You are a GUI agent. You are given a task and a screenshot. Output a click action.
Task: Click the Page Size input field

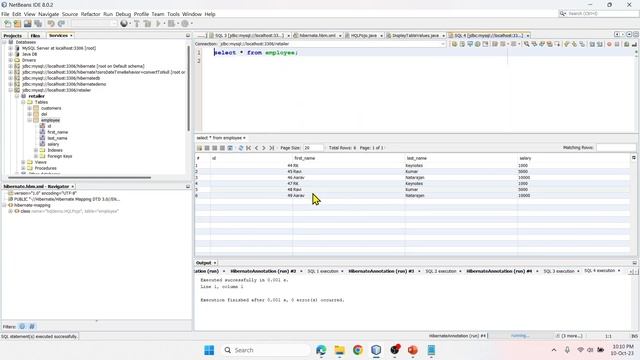pos(313,148)
